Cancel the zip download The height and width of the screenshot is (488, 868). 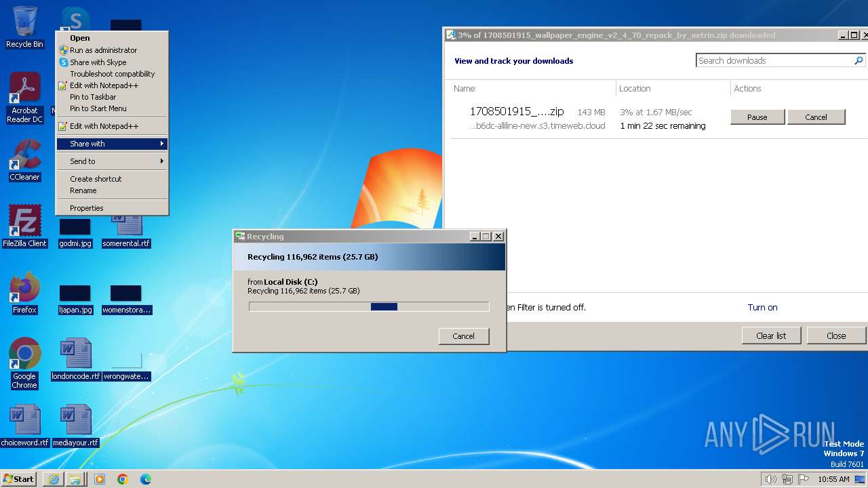(816, 117)
